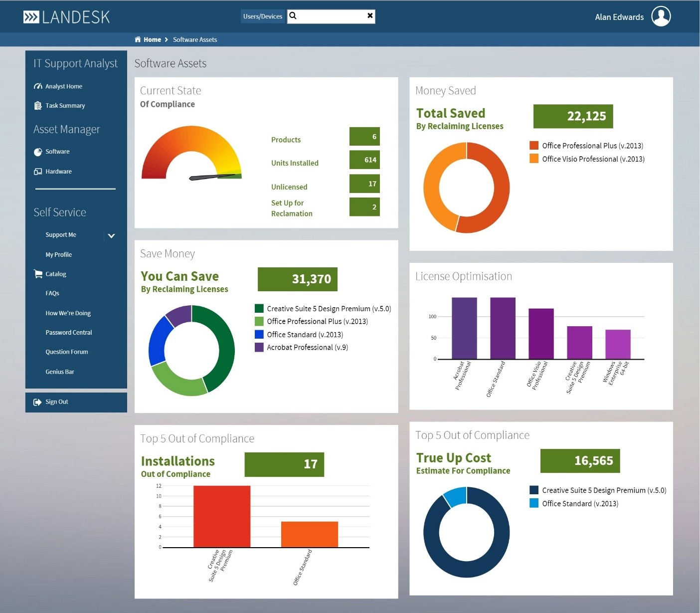
Task: Open Question Forum
Action: pyautogui.click(x=67, y=352)
